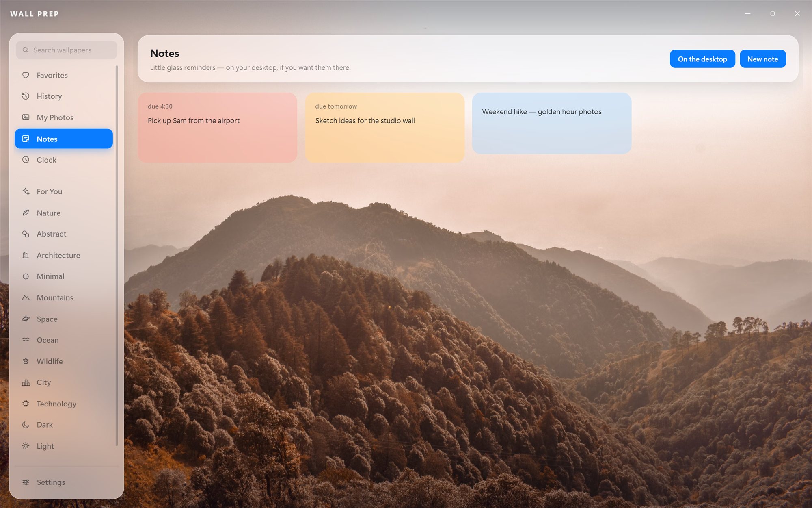Click the Ocean waves icon
The height and width of the screenshot is (508, 812).
coord(26,340)
